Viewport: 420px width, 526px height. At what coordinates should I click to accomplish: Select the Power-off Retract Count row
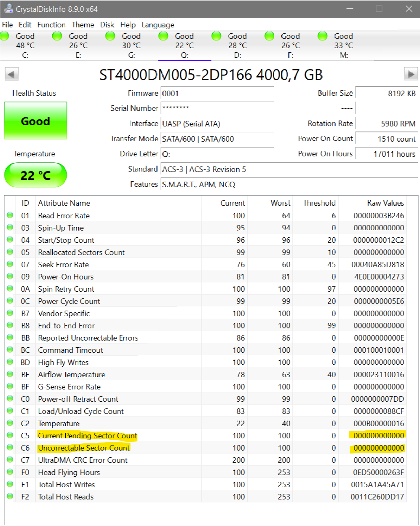pos(206,399)
